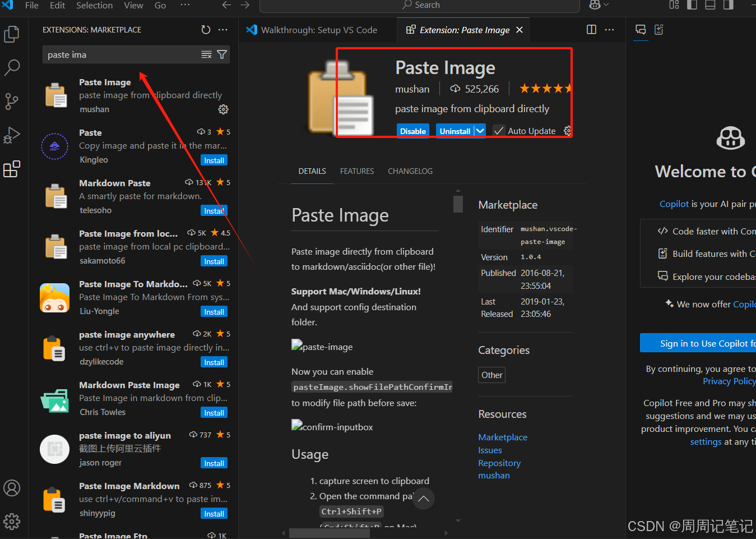The image size is (756, 539).
Task: Select the DETAILS tab
Action: click(x=312, y=171)
